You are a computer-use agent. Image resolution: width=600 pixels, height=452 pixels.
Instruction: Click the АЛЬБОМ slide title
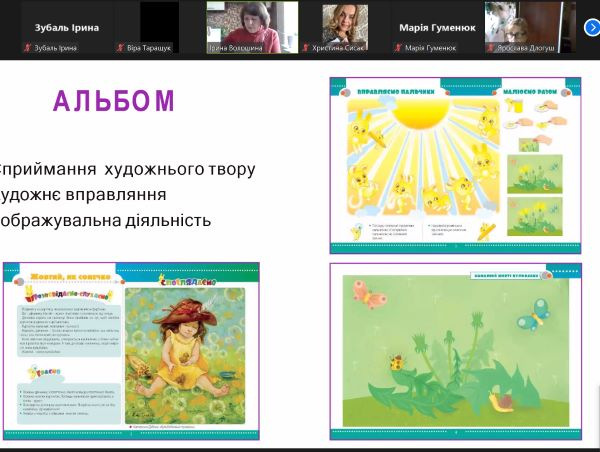click(114, 101)
